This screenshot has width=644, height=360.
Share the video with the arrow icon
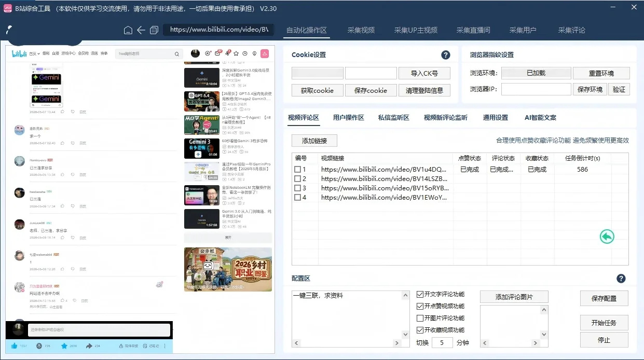[x=89, y=346]
